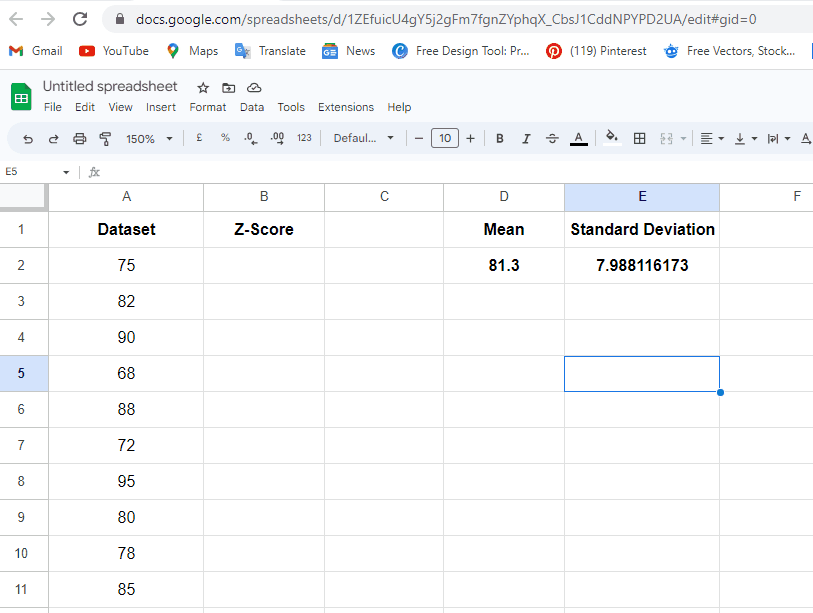Open the Maps bookmark

tap(192, 51)
